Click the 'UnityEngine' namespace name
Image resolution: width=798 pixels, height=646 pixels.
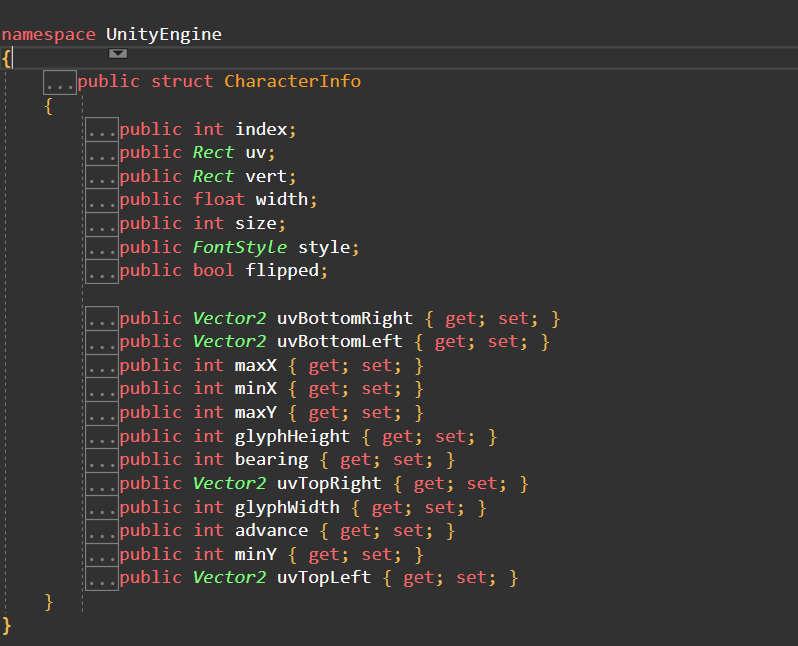[164, 35]
